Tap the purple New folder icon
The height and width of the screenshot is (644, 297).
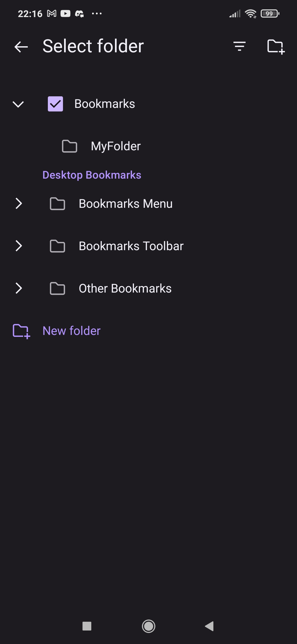click(x=21, y=331)
